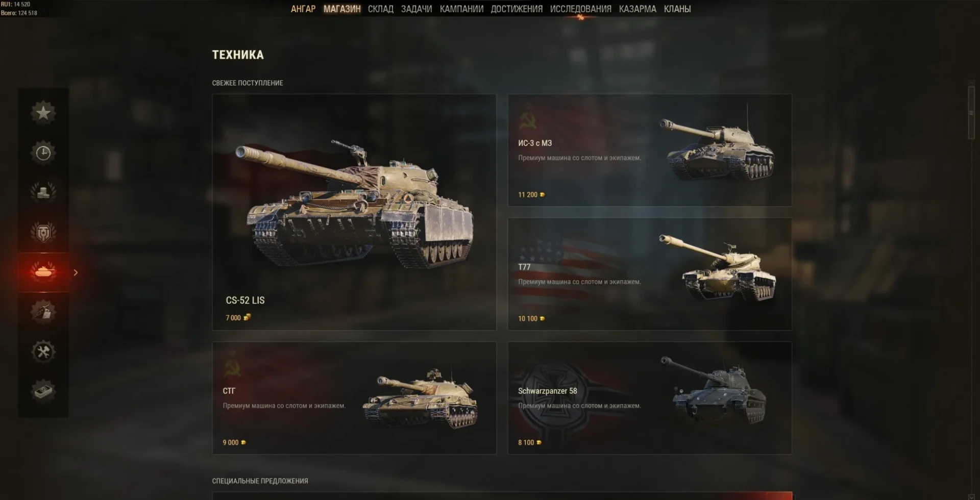Select the clock limited-time offers icon

click(43, 153)
